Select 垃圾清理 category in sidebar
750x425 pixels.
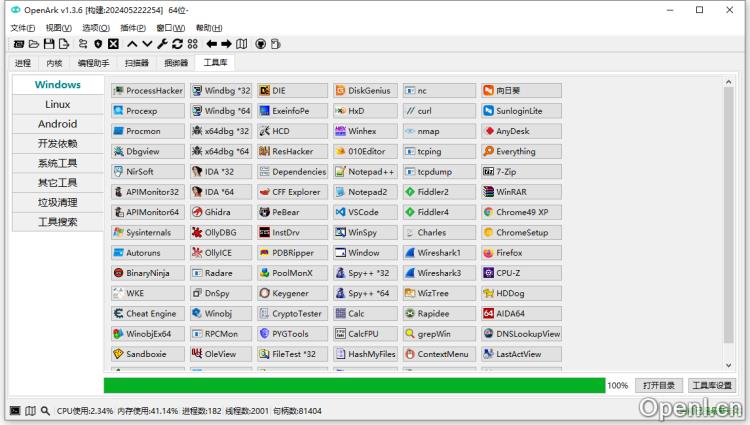(x=58, y=202)
